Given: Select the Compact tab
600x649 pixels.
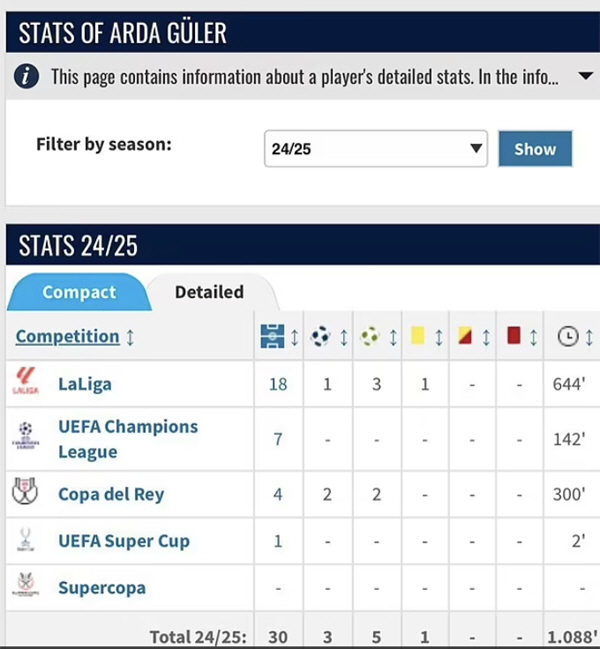Looking at the screenshot, I should [79, 292].
